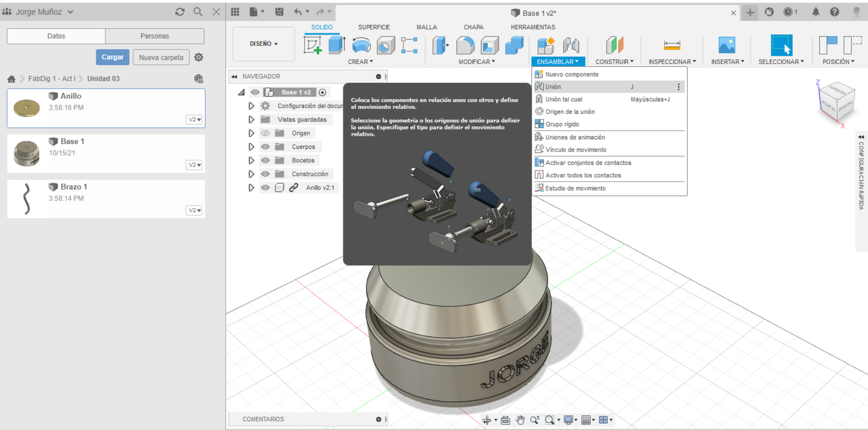Image resolution: width=868 pixels, height=430 pixels.
Task: Open the DISEÑO workspace dropdown
Action: (263, 44)
